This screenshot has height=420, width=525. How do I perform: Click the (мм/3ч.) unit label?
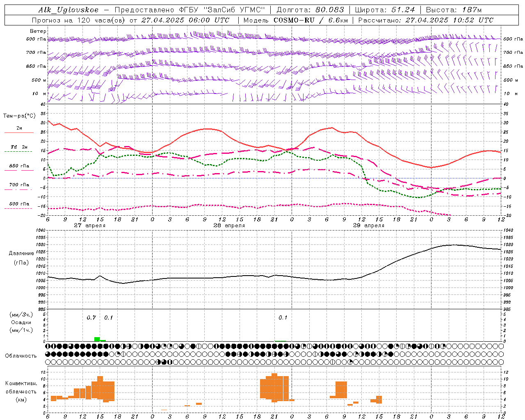(x=21, y=315)
